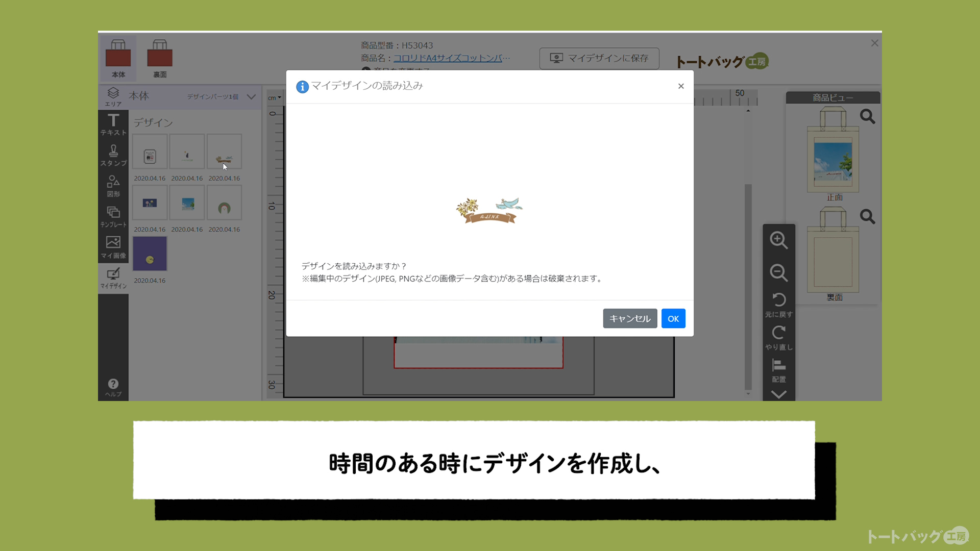The width and height of the screenshot is (980, 551).
Task: Click the zoom in magnifier icon
Action: pos(779,240)
